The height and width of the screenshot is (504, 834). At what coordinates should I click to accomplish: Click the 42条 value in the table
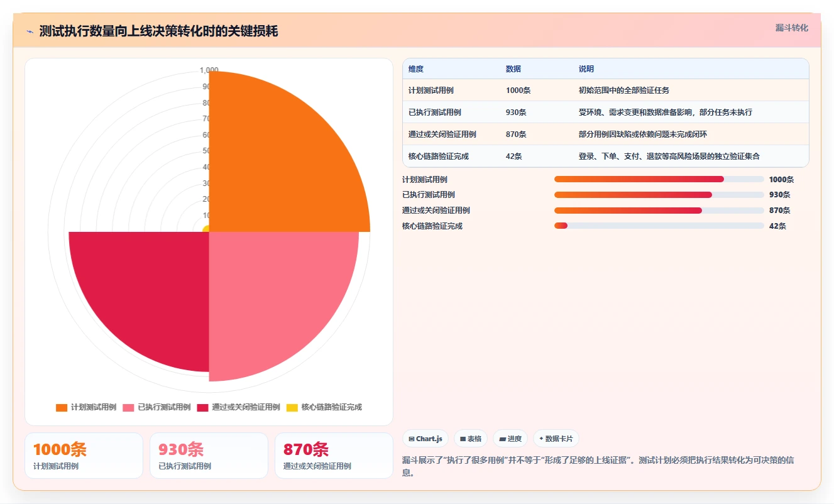pyautogui.click(x=514, y=156)
